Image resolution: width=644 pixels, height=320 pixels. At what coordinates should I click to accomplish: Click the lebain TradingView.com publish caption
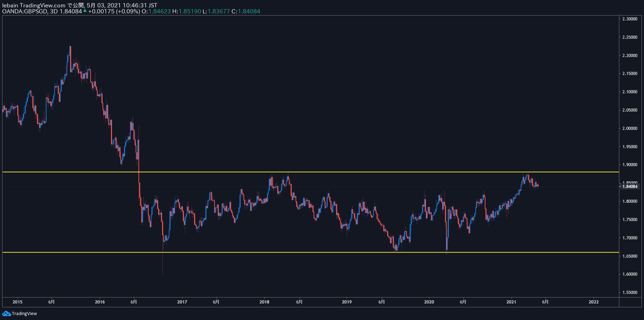pyautogui.click(x=80, y=5)
